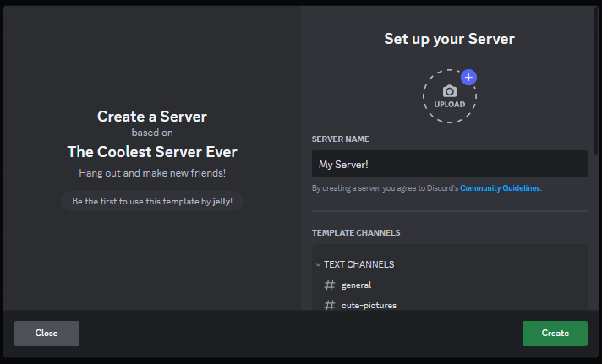Click the scrollbar on the setup panel

[596, 80]
